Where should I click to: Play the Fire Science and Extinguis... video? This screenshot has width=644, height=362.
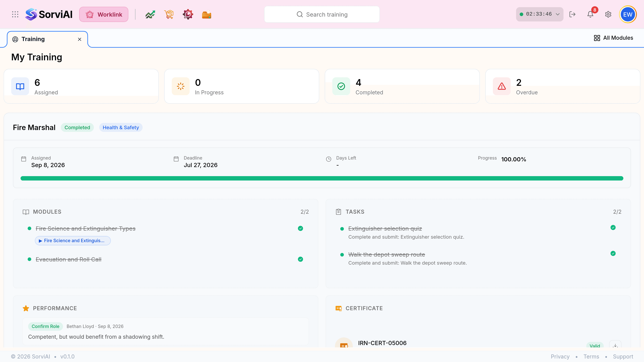click(x=73, y=241)
